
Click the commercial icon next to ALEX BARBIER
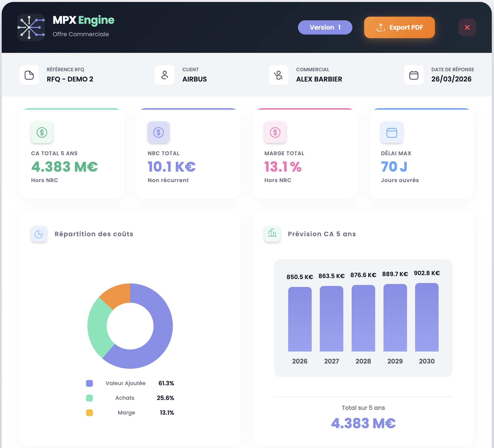click(278, 75)
